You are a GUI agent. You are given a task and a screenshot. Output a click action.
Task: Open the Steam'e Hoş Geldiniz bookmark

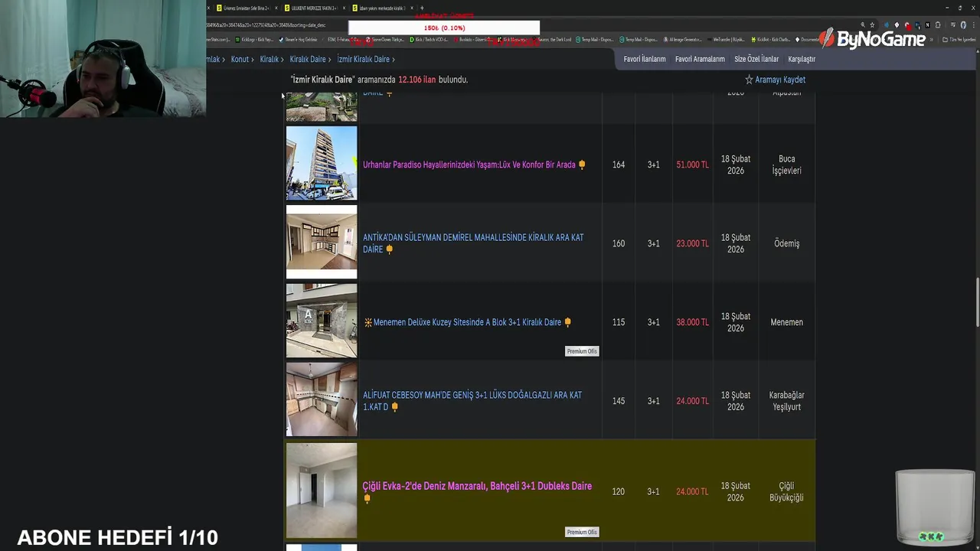click(x=299, y=39)
